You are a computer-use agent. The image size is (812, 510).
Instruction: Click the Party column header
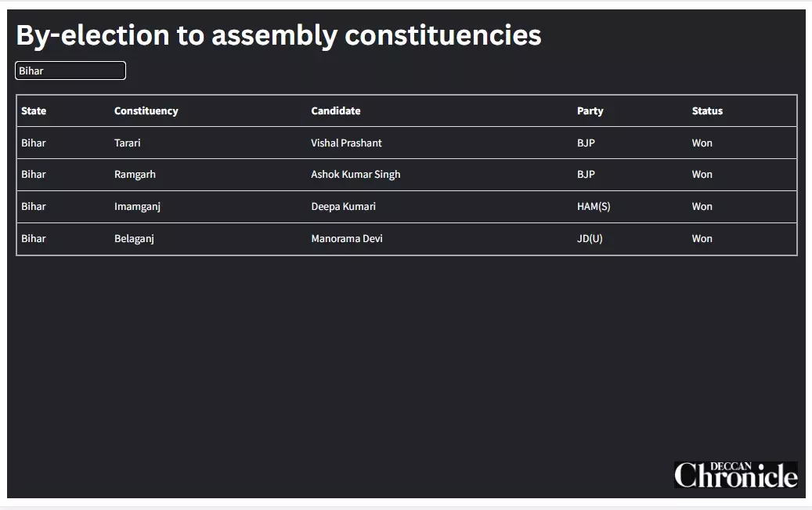click(590, 111)
